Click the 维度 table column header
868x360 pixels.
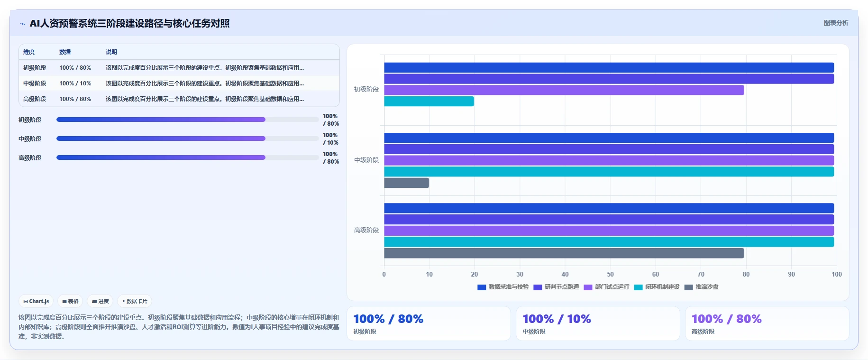pyautogui.click(x=29, y=52)
